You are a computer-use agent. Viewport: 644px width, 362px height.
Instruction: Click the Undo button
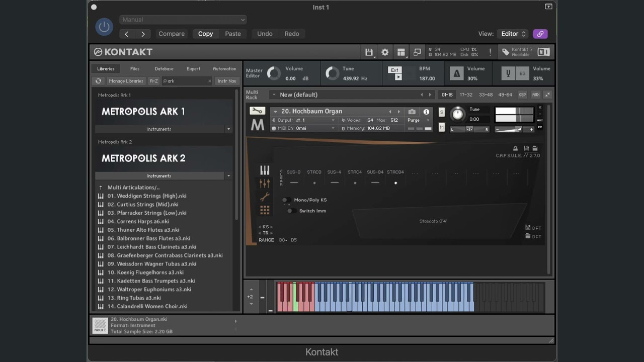coord(265,34)
